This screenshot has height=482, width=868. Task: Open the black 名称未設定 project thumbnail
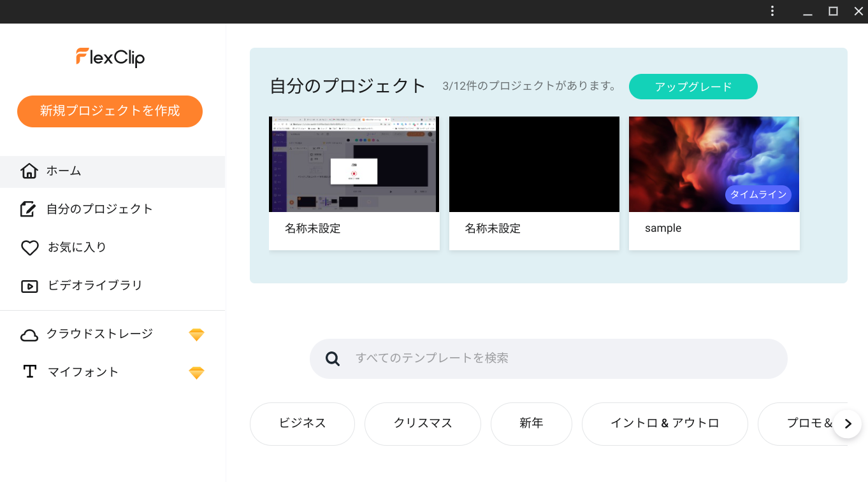point(534,164)
